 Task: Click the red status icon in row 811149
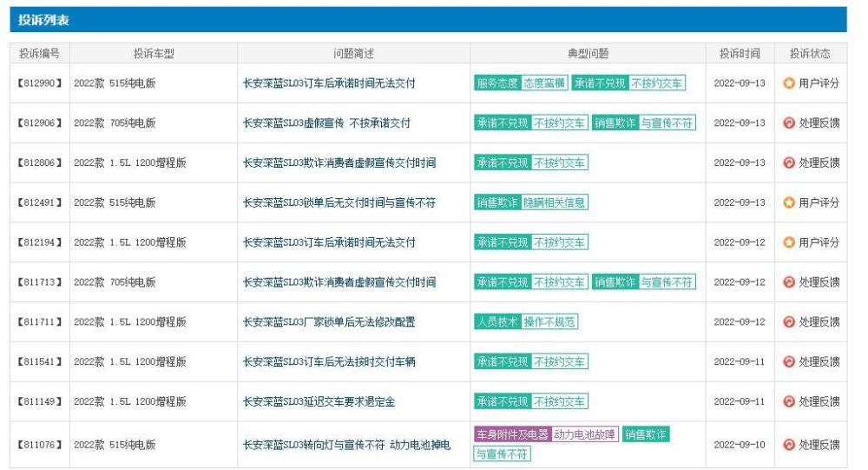(789, 402)
